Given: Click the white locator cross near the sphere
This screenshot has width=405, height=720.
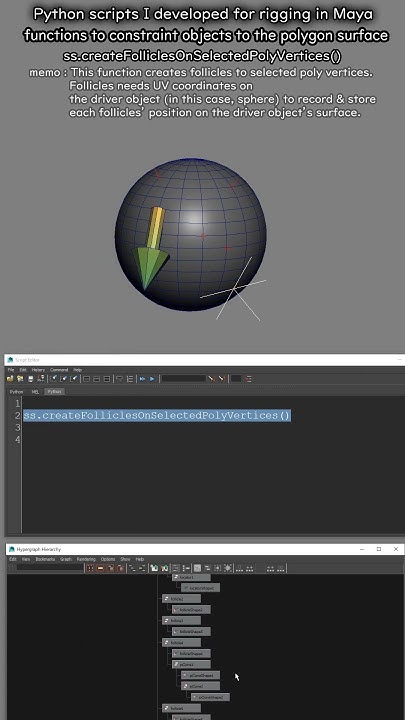Looking at the screenshot, I should click(x=234, y=289).
